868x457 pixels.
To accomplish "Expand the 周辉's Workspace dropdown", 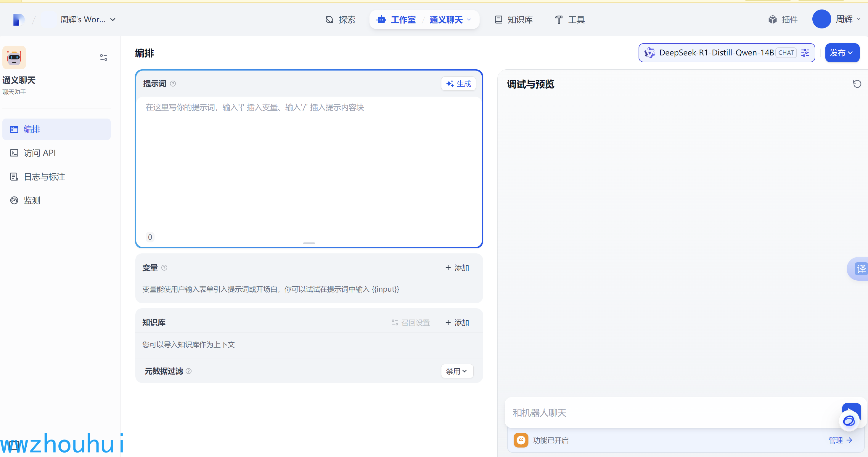I will pos(88,20).
